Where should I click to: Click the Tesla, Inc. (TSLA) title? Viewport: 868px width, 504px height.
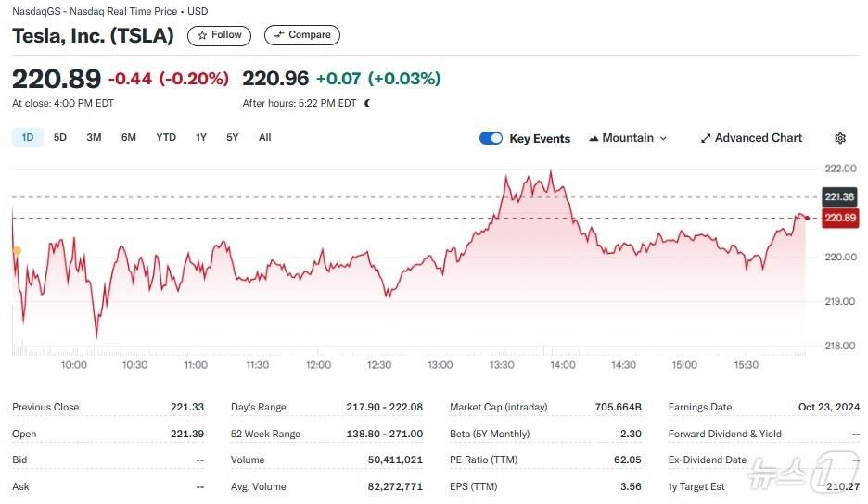pyautogui.click(x=93, y=35)
